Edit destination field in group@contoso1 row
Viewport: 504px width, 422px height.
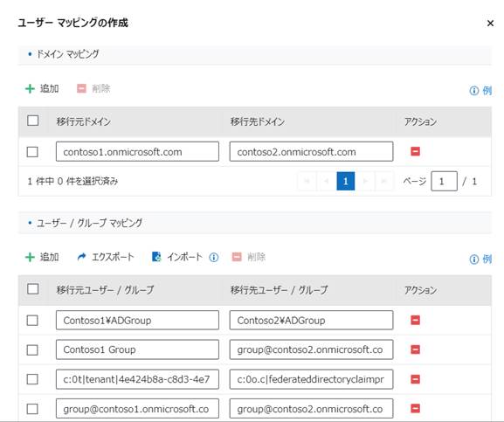tap(311, 409)
